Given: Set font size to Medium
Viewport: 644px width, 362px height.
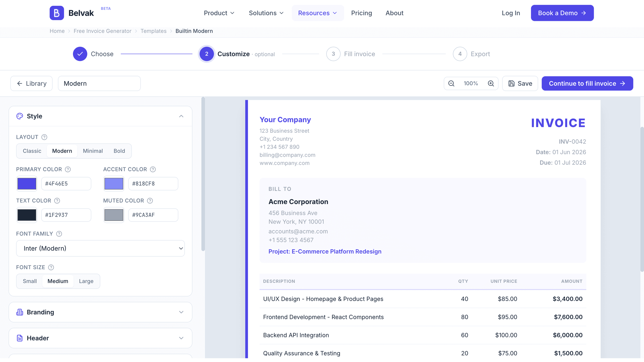Looking at the screenshot, I should click(58, 281).
